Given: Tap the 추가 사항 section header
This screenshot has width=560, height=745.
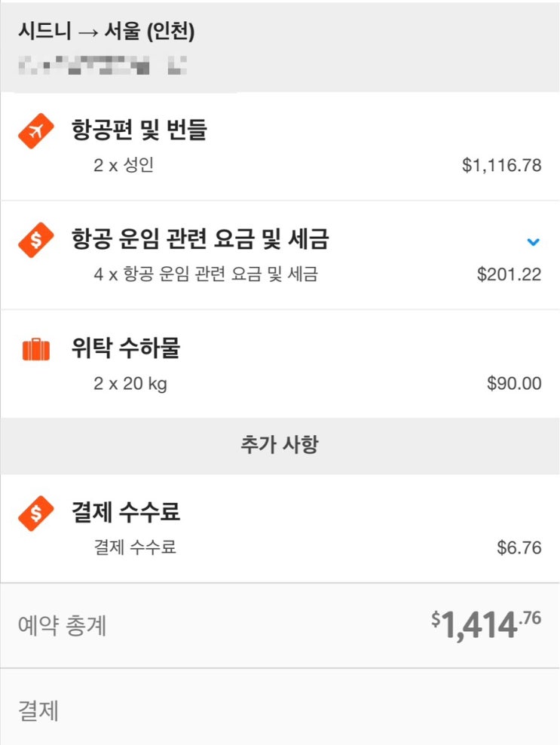Looking at the screenshot, I should pyautogui.click(x=280, y=444).
